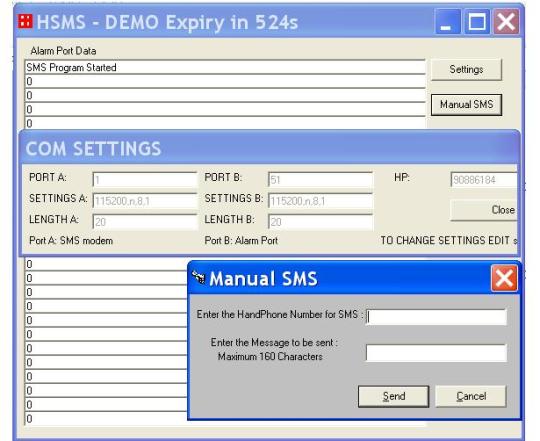
Task: Click the message to be sent field
Action: tap(436, 353)
